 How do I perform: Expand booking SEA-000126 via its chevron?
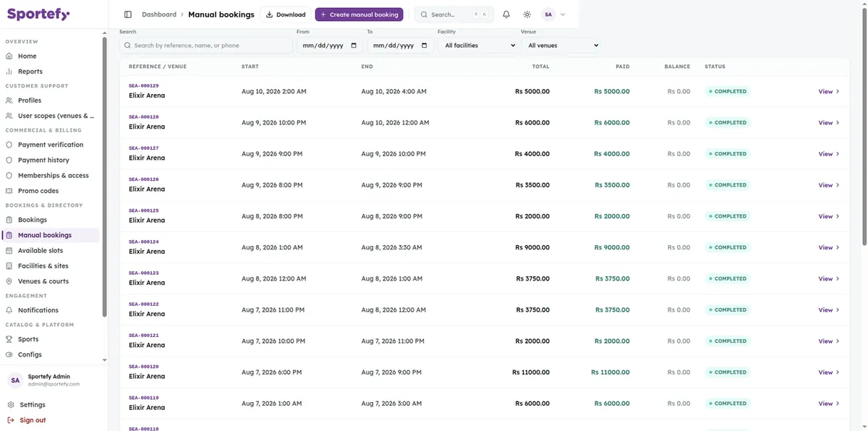coord(838,185)
